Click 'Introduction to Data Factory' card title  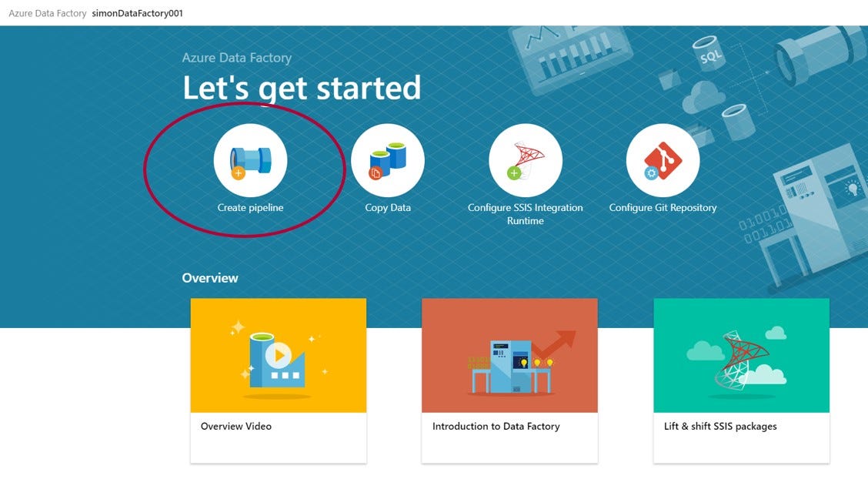coord(496,427)
